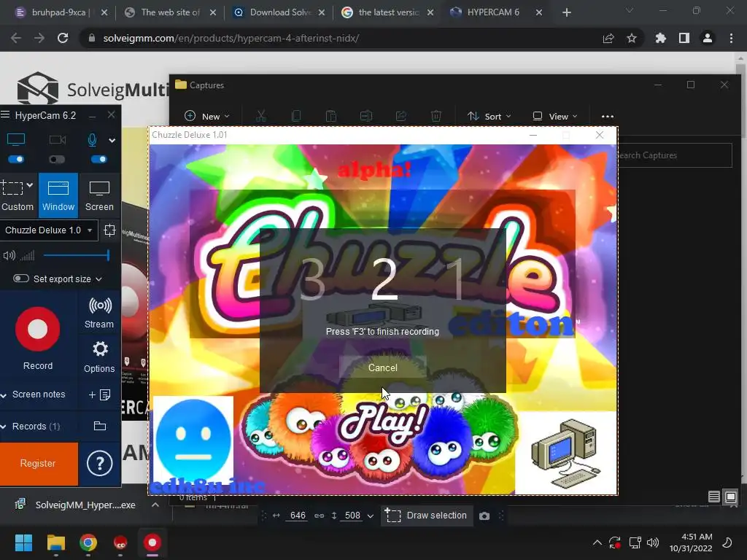747x560 pixels.
Task: Expand the Screen notes section
Action: click(34, 394)
